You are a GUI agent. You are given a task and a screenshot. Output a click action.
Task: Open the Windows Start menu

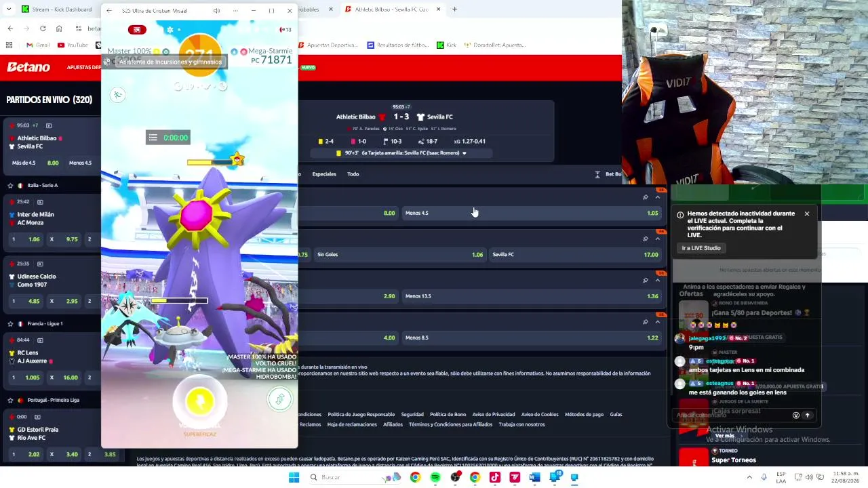(294, 477)
